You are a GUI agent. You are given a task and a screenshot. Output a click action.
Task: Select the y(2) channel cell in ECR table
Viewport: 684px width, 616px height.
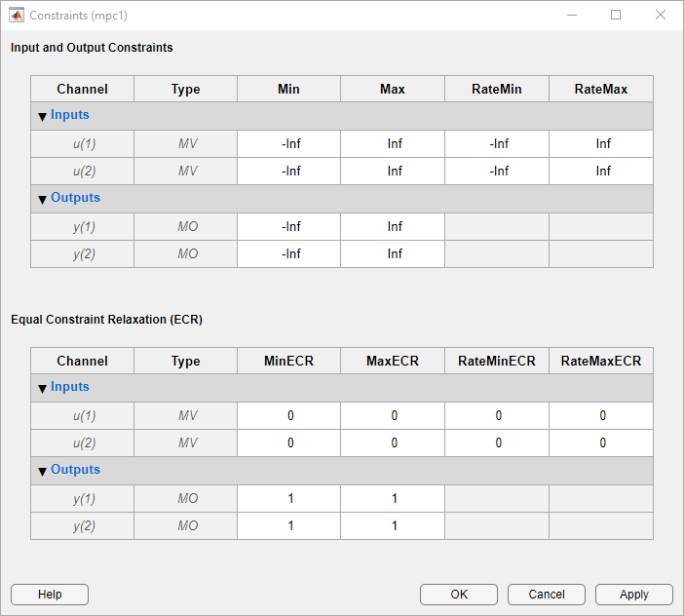click(83, 525)
